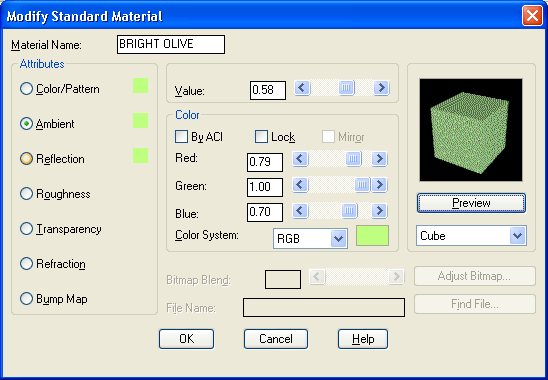Viewport: 548px width, 380px height.
Task: Click the Blue field showing 0.70
Action: click(x=265, y=212)
